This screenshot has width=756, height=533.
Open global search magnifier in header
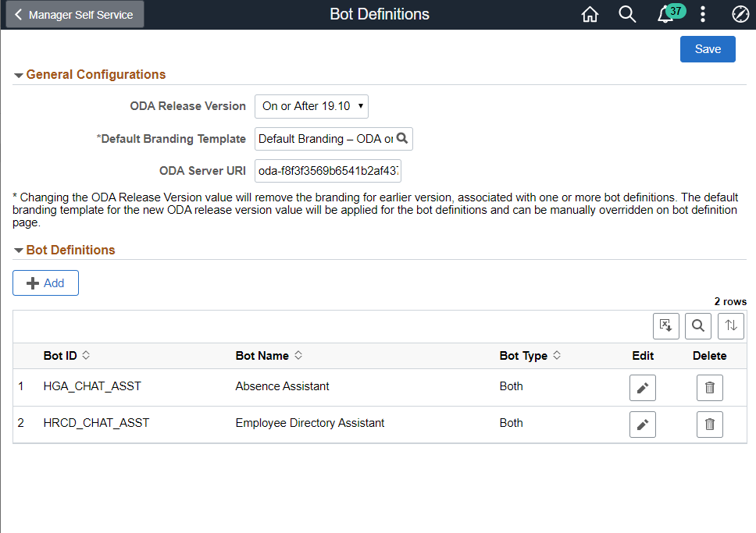coord(627,15)
